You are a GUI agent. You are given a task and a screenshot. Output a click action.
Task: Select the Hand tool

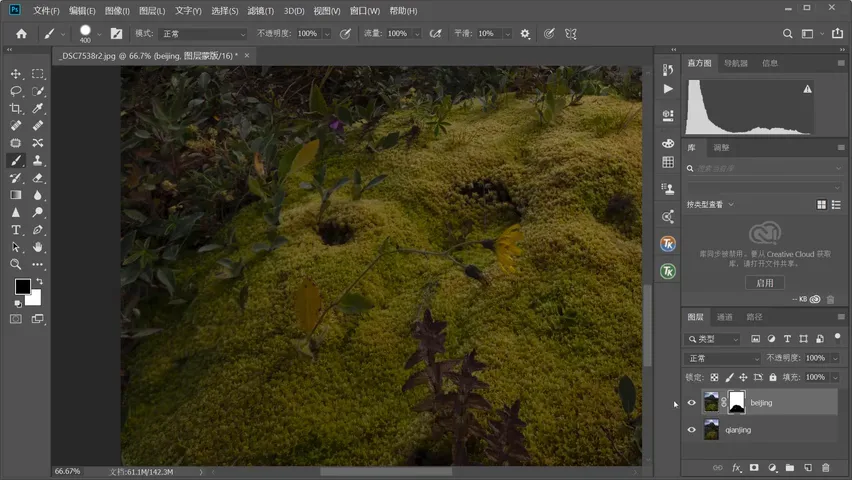click(37, 247)
